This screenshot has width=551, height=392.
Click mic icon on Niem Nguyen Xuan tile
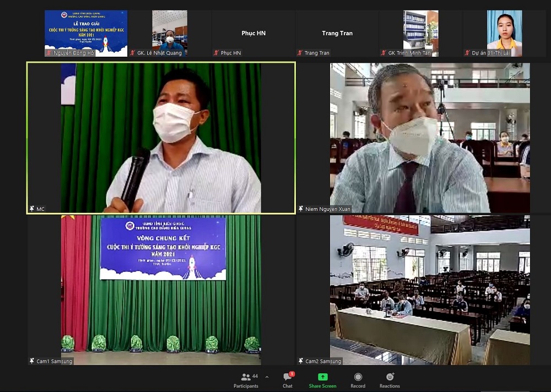click(301, 209)
